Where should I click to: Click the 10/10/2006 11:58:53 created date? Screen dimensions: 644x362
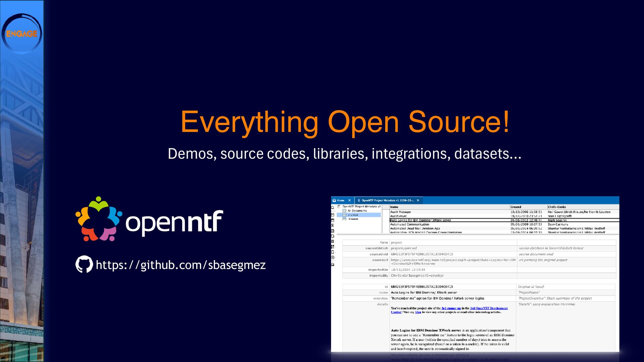(x=526, y=212)
